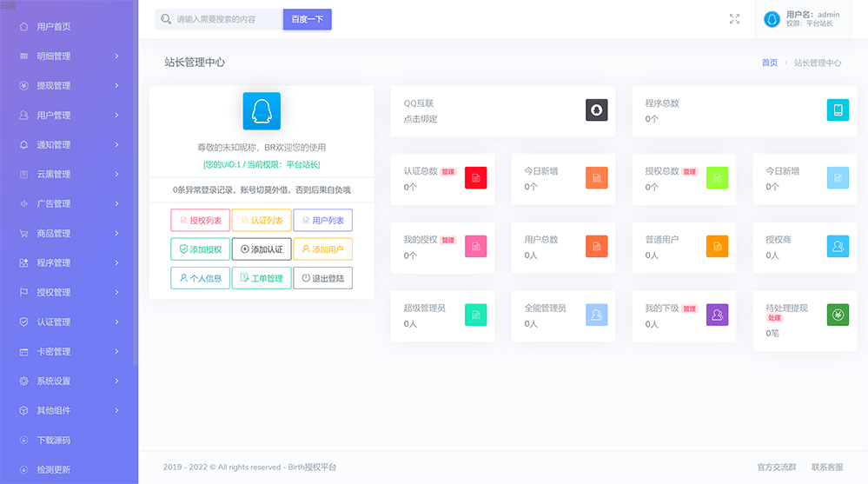Screen dimensions: 868x484
Task: Click the 添加用户 button
Action: click(322, 249)
